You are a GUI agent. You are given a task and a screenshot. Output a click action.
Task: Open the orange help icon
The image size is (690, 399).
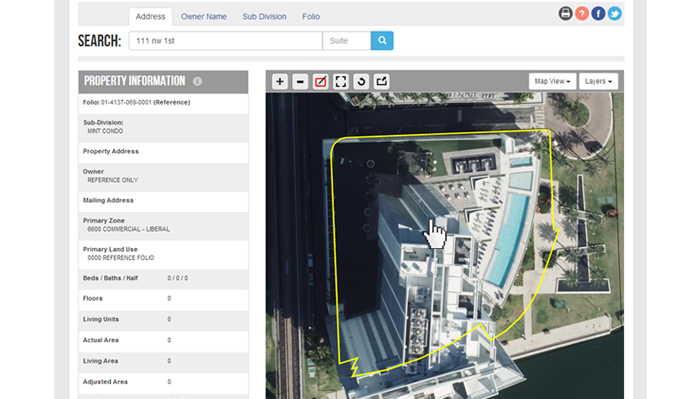click(x=582, y=14)
